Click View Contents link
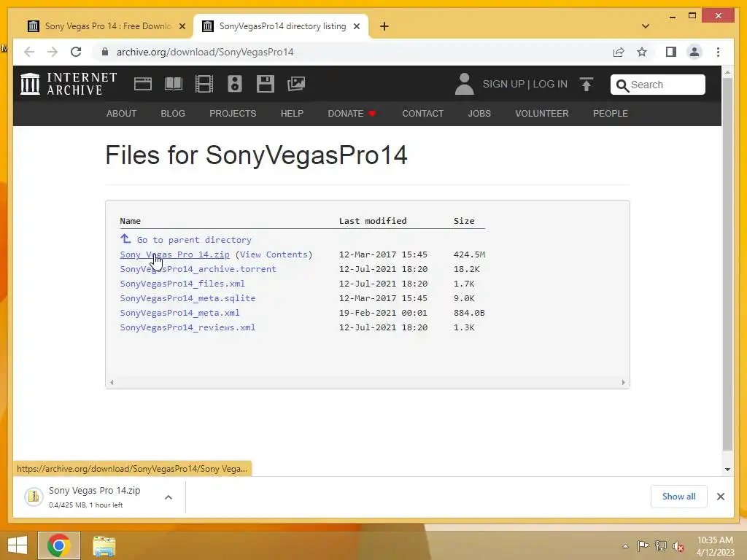 (x=274, y=254)
